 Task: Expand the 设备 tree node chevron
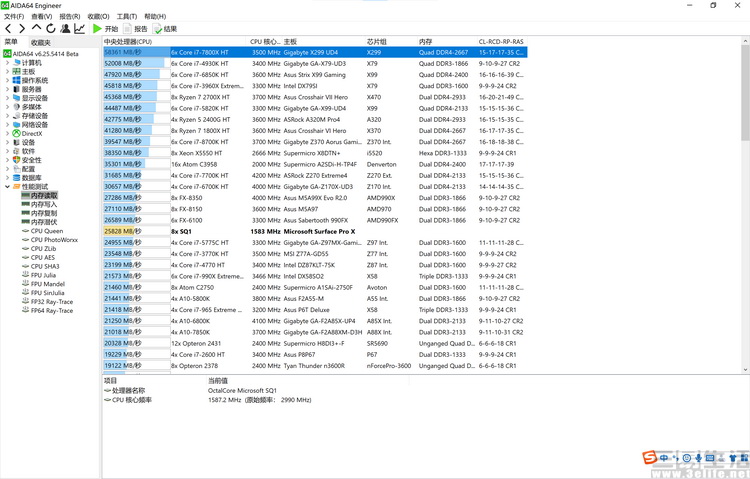click(x=7, y=142)
